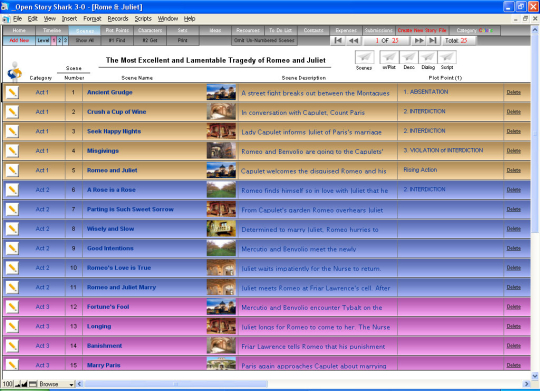Click the pencil icon on the Misgivings row
This screenshot has width=540, height=391.
coord(12,151)
